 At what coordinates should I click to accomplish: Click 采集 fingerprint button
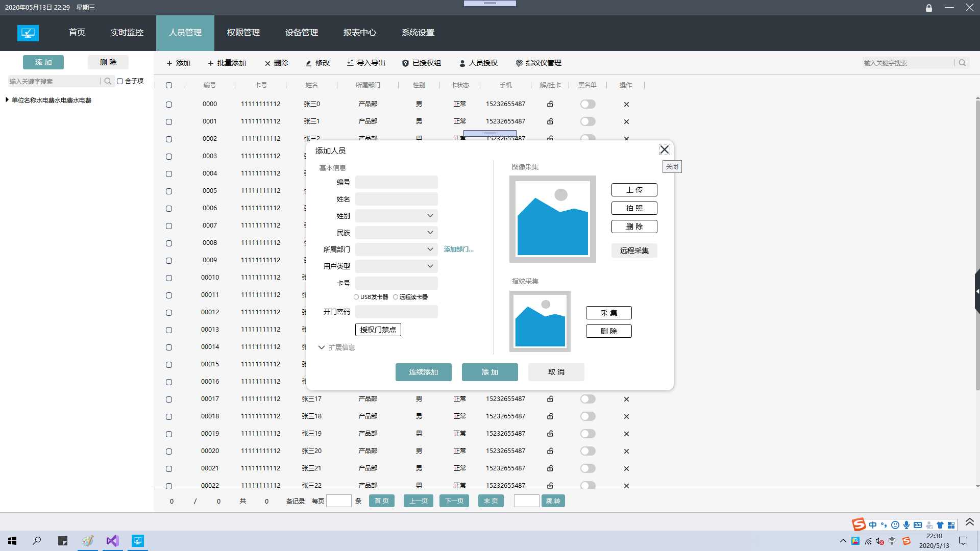[609, 313]
